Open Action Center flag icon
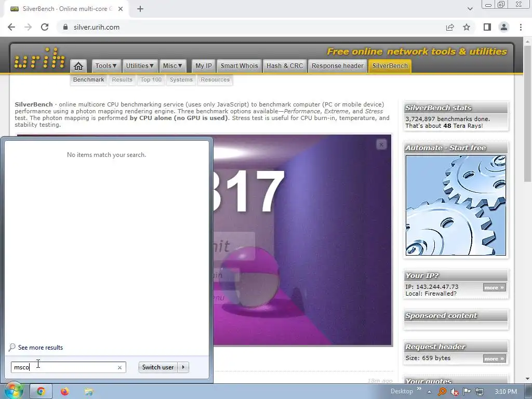The image size is (532, 399). tap(467, 392)
